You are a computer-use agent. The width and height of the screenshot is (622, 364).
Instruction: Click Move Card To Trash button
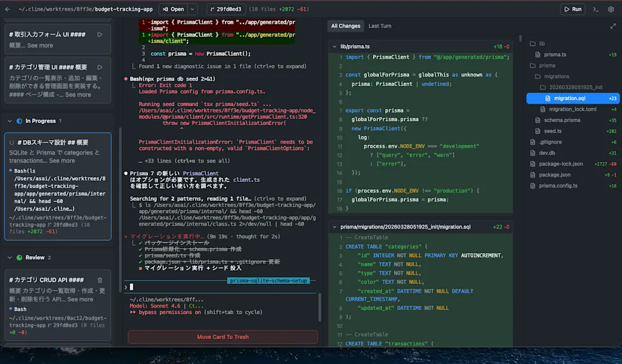[x=222, y=337]
